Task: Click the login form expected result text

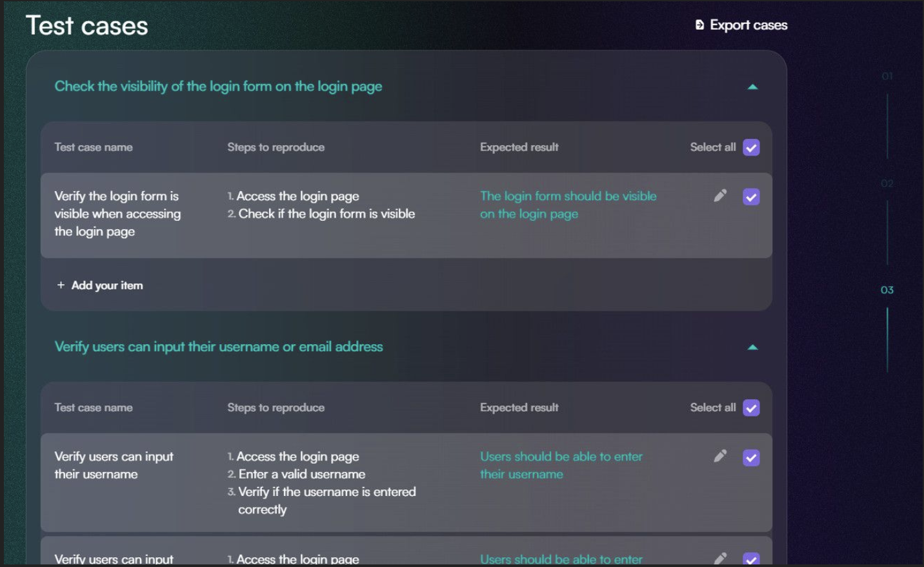Action: pos(568,205)
